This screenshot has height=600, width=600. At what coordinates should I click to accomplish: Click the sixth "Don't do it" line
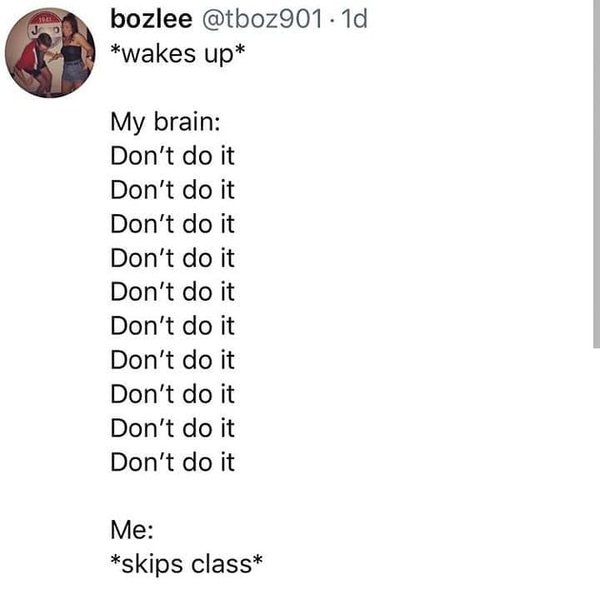tap(173, 326)
